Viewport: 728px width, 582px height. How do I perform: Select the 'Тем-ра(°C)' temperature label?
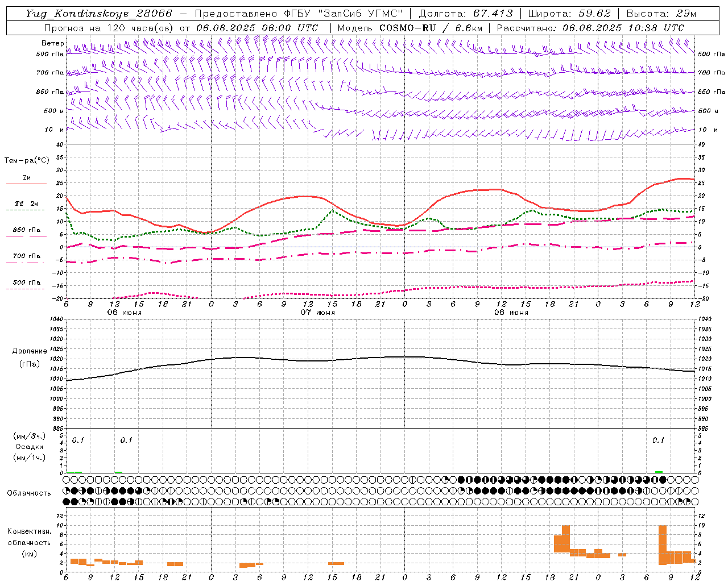click(x=27, y=161)
